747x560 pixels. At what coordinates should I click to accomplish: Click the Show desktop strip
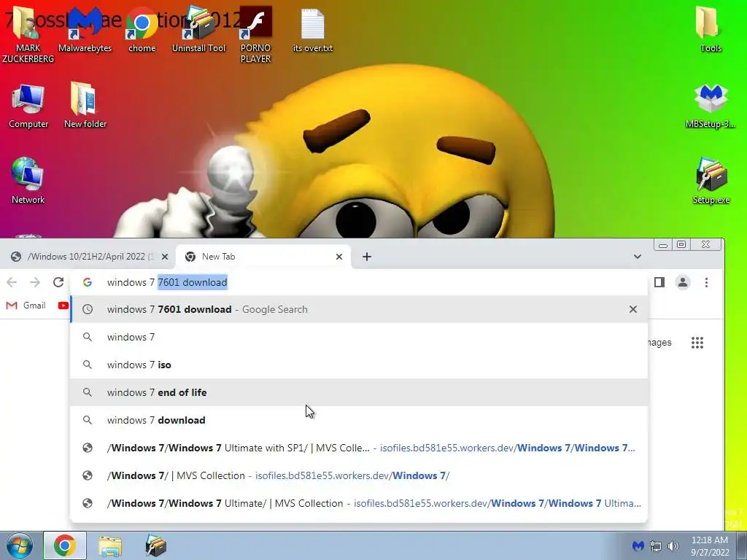[x=742, y=545]
